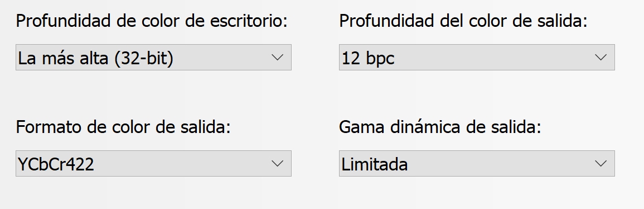Click the chevron arrow beside 12 bpc
Image resolution: width=644 pixels, height=209 pixels.
pyautogui.click(x=601, y=58)
